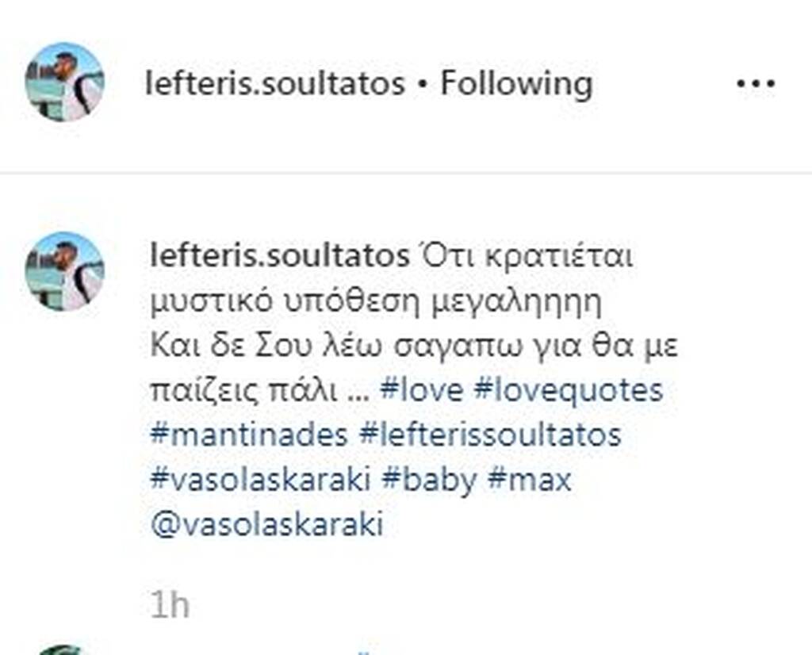This screenshot has width=812, height=655.
Task: Open the #vasolaskaraki hashtag
Action: pyautogui.click(x=260, y=481)
